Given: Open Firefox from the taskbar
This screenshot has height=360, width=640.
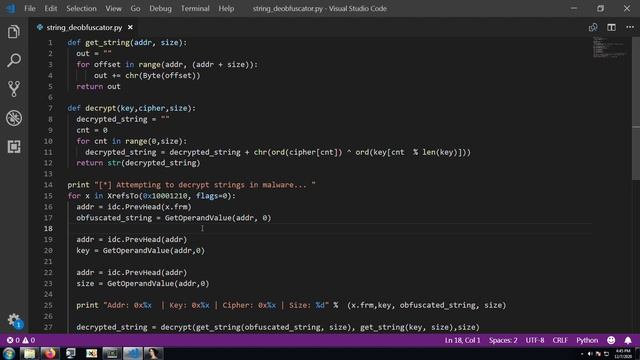Looking at the screenshot, I should point(50,353).
